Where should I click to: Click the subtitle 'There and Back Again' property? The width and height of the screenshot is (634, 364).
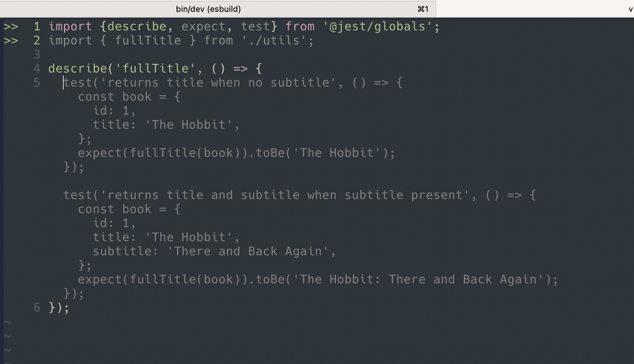click(247, 252)
